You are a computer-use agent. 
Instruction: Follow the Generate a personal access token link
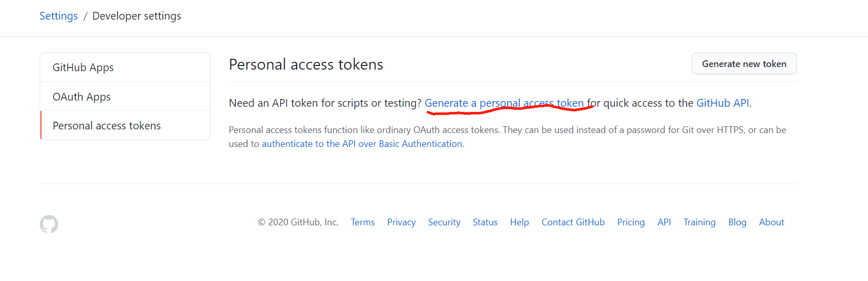pos(504,103)
